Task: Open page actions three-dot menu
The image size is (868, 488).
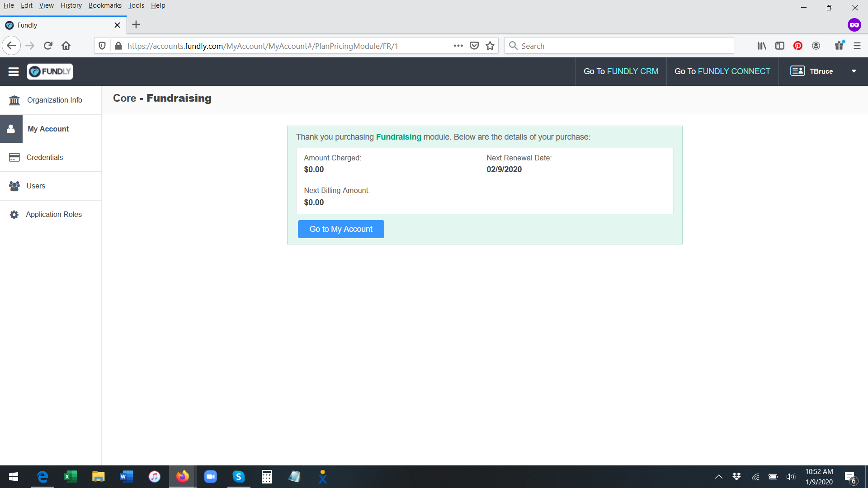Action: (x=458, y=46)
